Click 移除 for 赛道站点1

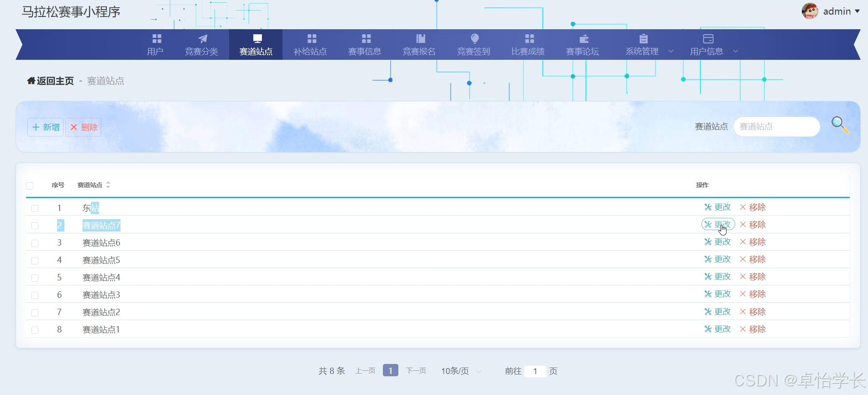(753, 329)
